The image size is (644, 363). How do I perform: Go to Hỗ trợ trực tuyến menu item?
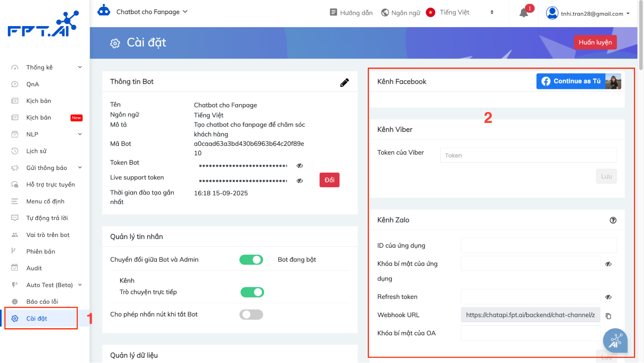51,185
